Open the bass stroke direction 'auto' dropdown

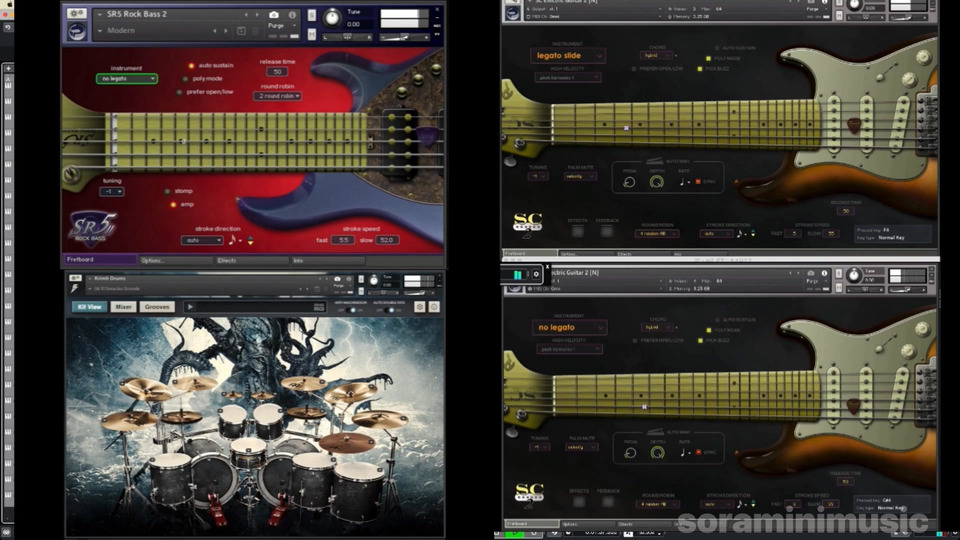[202, 240]
